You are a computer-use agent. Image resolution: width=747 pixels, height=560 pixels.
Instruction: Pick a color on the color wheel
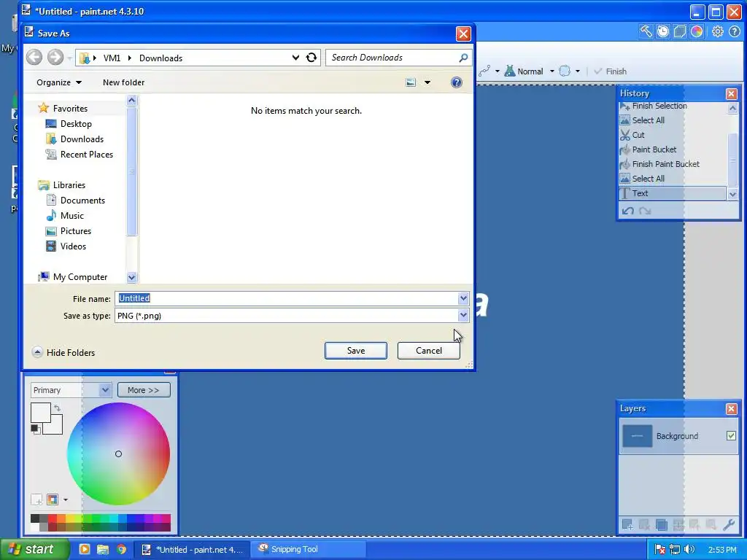click(x=119, y=454)
